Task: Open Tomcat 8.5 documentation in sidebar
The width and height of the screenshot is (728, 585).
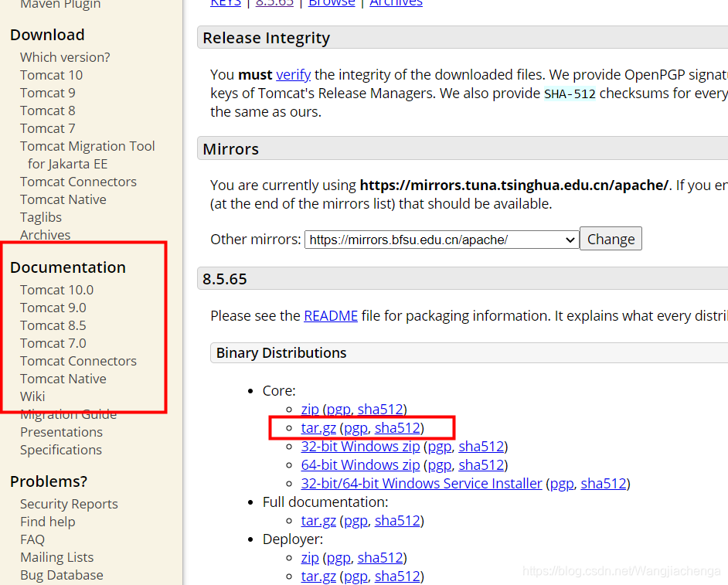Action: coord(53,325)
